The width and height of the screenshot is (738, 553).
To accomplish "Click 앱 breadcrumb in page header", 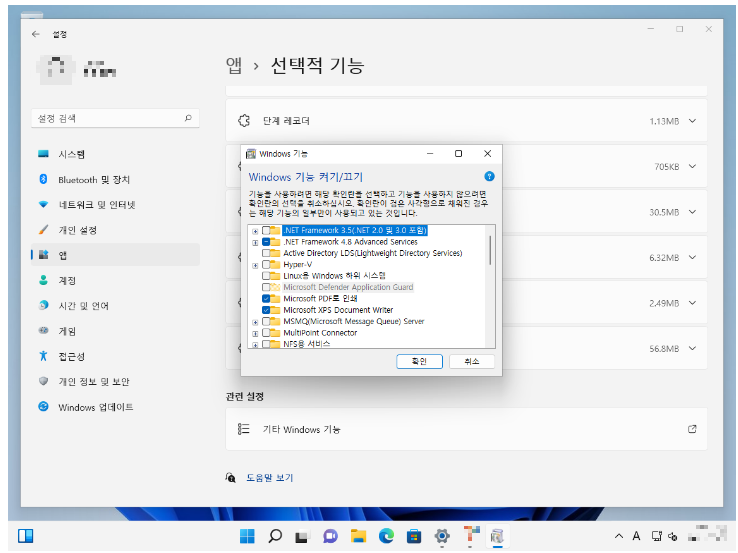I will [233, 65].
